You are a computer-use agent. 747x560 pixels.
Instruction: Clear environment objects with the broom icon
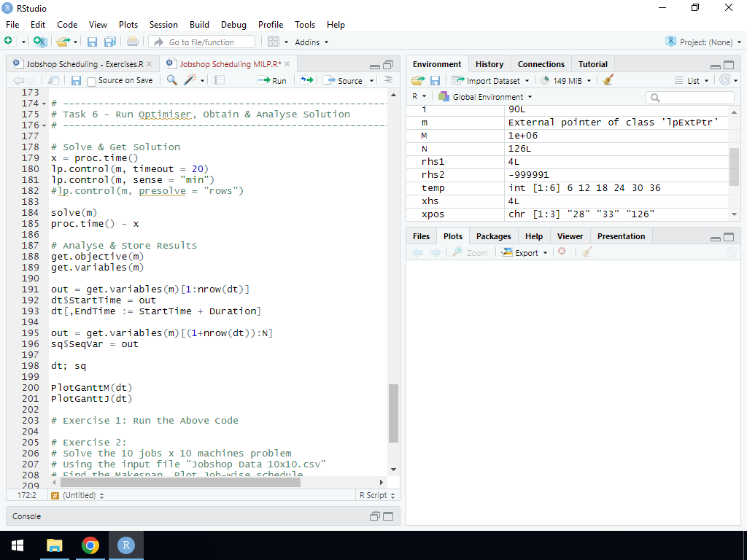(x=608, y=80)
